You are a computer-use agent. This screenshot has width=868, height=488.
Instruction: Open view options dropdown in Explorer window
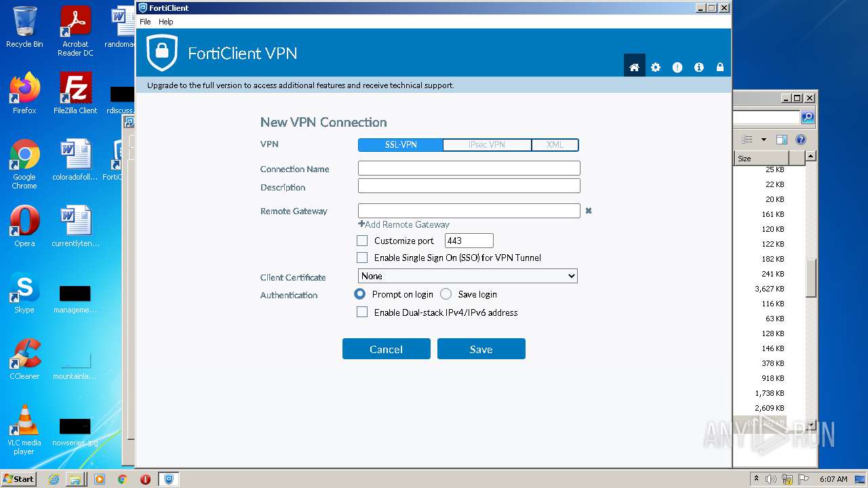(x=764, y=140)
